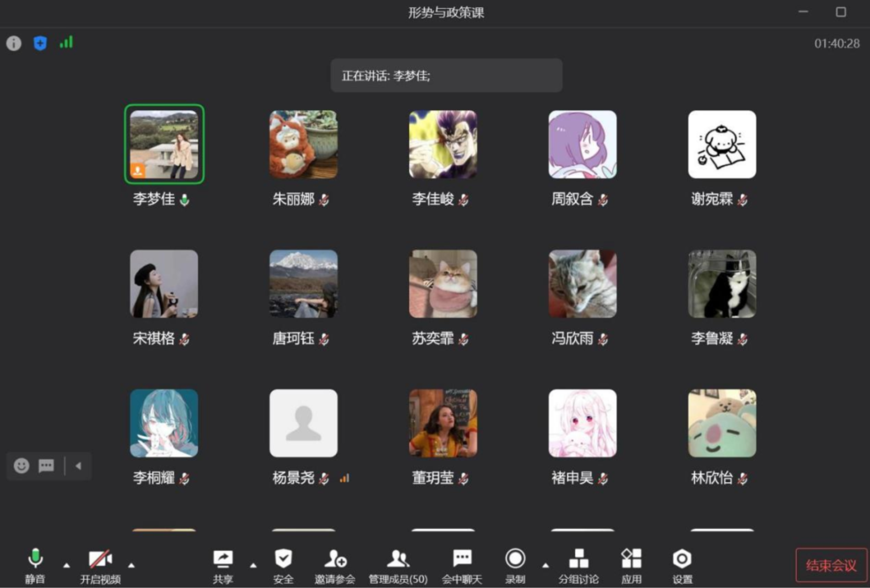Click 董玥莹's avatar
Viewport: 870px width, 588px height.
[443, 423]
